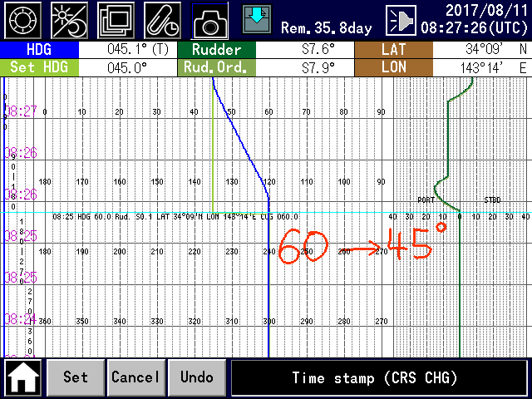Tap the camera screenshot icon

[x=210, y=20]
